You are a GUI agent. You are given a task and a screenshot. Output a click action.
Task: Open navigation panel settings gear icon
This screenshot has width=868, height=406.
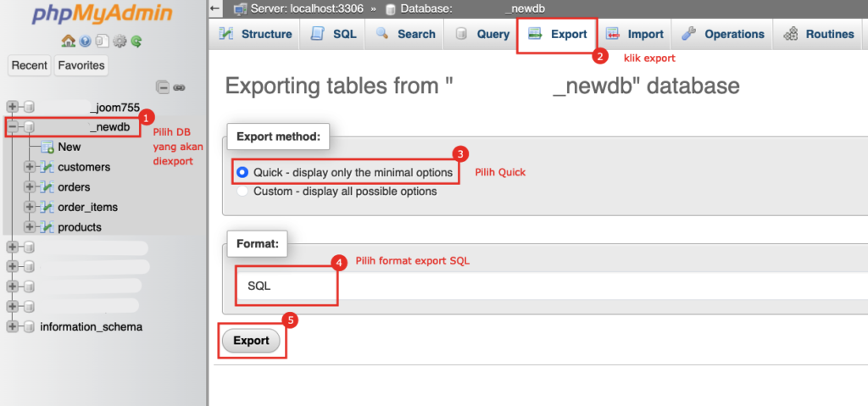[119, 41]
